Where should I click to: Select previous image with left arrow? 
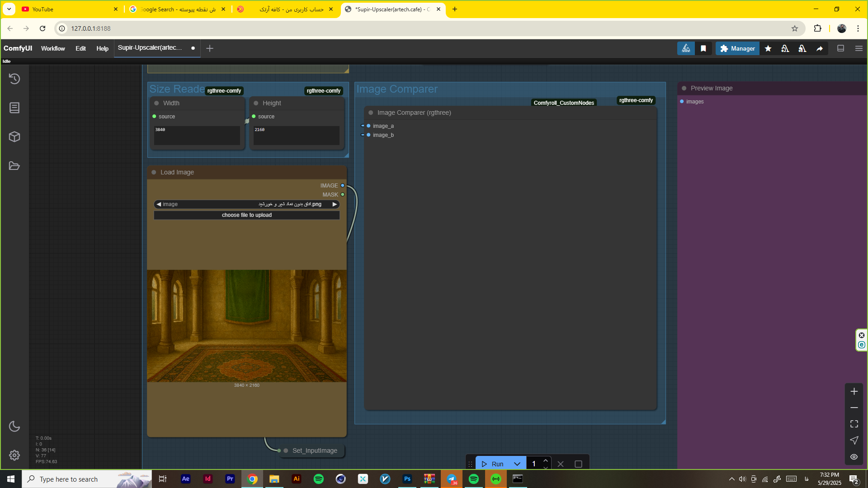coord(159,204)
